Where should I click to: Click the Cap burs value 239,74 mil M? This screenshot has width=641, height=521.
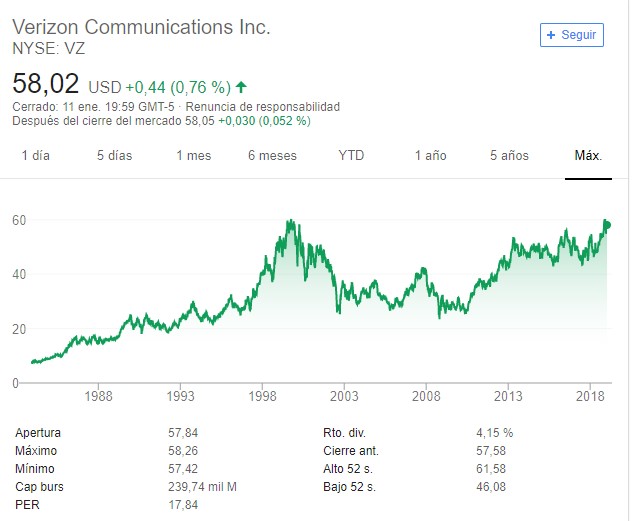click(203, 487)
